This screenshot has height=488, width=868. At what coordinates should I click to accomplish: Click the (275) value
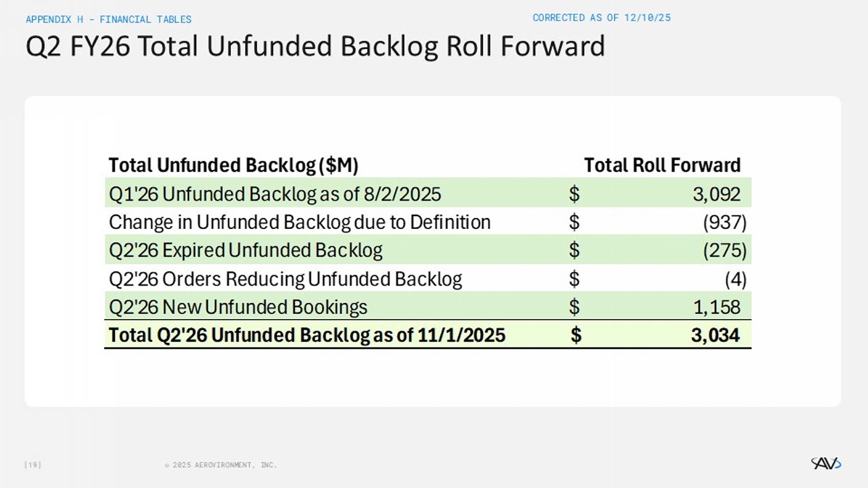(x=724, y=250)
